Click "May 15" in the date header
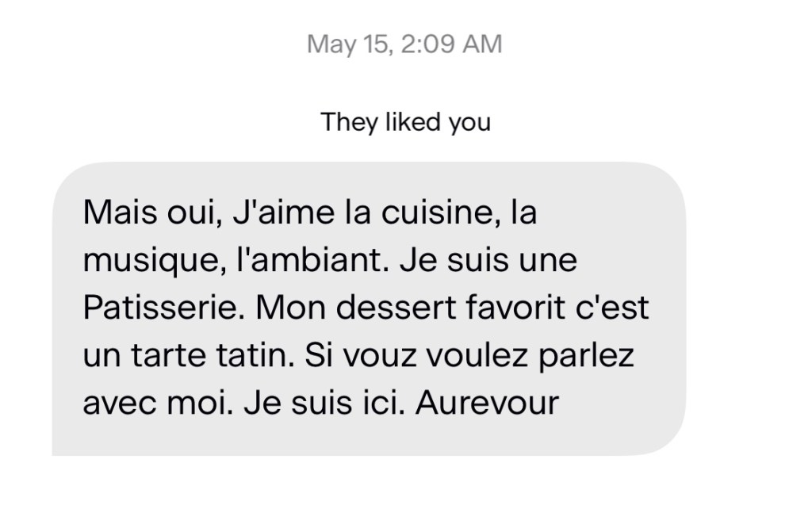812x505 pixels. coord(347,44)
